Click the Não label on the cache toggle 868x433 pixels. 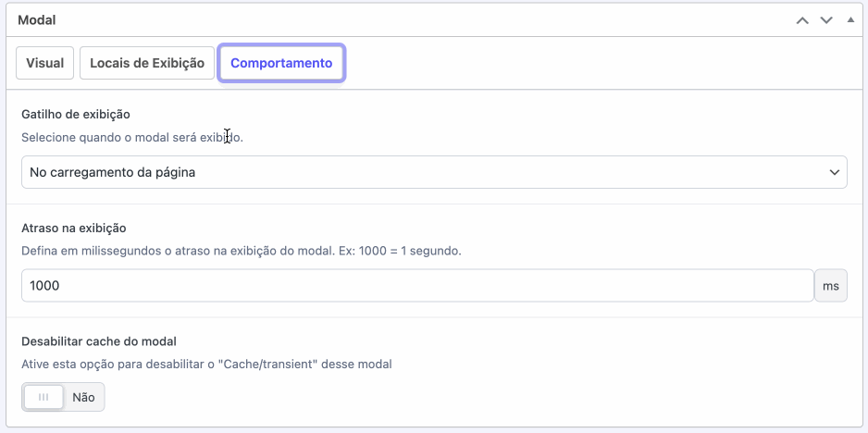pyautogui.click(x=83, y=397)
